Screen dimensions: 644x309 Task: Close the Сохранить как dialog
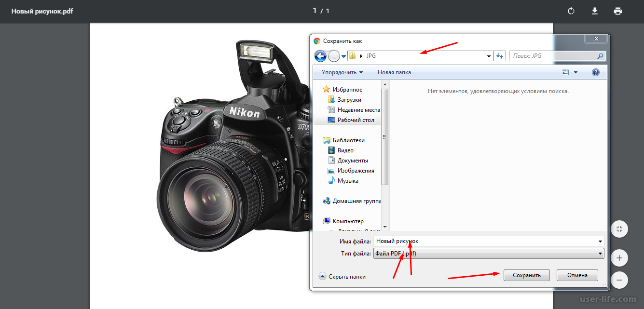pyautogui.click(x=596, y=39)
